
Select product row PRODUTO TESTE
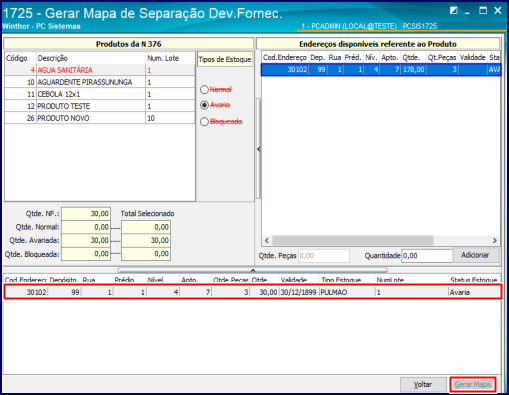100,106
